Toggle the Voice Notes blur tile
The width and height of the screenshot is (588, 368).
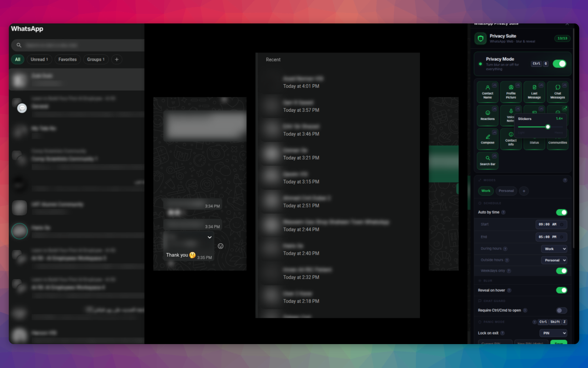coord(508,115)
